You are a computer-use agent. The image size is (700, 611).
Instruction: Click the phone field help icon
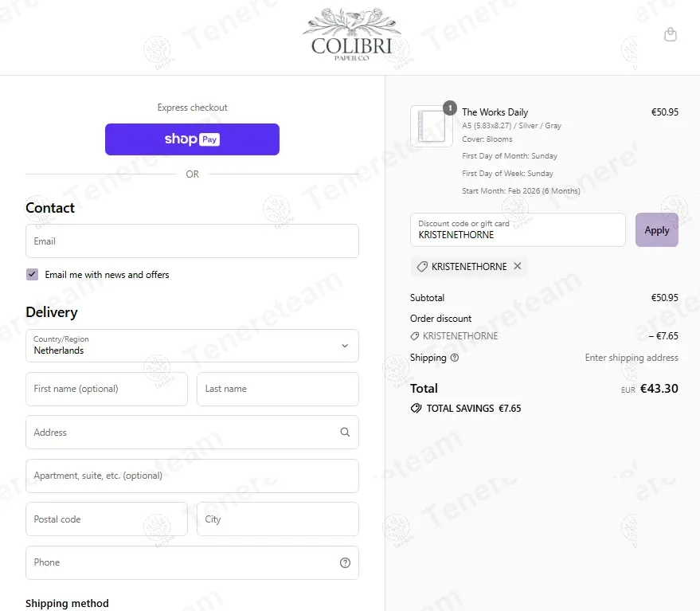click(345, 562)
